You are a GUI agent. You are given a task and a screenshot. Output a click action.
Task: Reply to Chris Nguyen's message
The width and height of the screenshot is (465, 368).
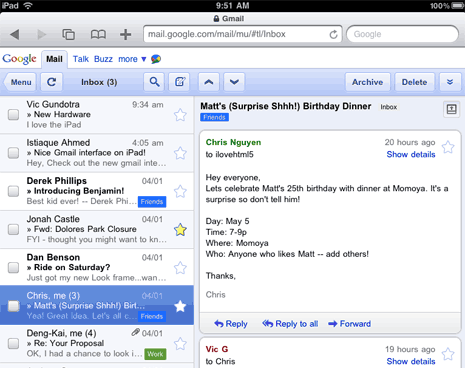click(x=231, y=324)
